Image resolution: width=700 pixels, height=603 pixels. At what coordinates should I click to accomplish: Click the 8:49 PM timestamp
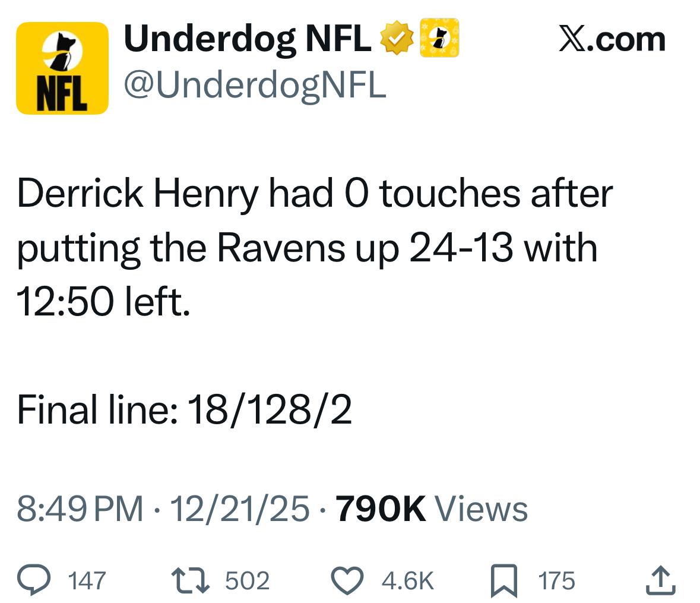tap(80, 509)
